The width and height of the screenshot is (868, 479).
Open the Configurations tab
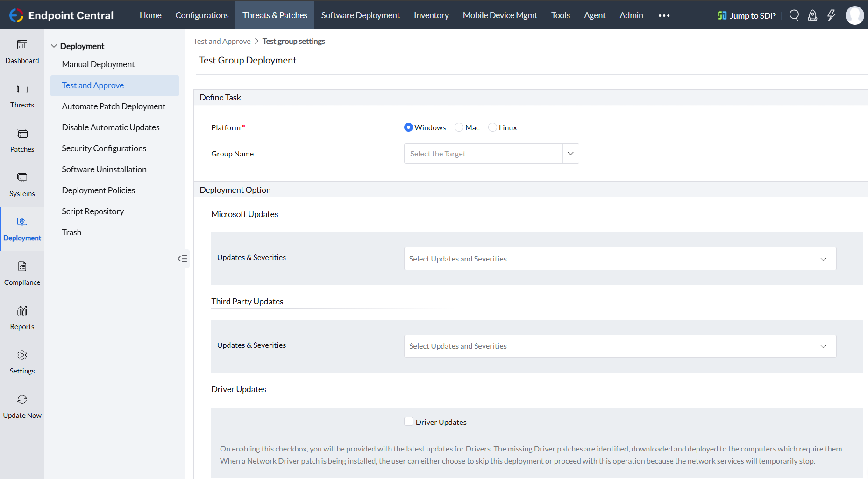(202, 15)
